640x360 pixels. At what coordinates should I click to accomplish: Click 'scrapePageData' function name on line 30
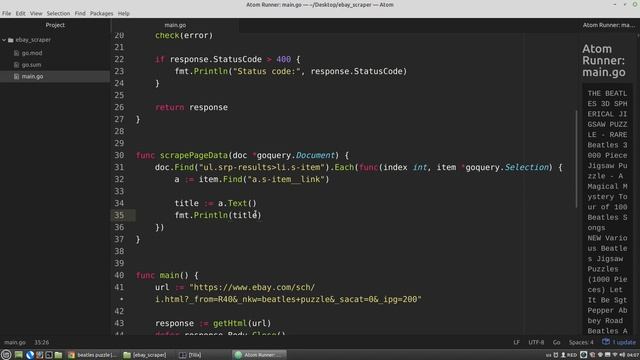click(193, 155)
